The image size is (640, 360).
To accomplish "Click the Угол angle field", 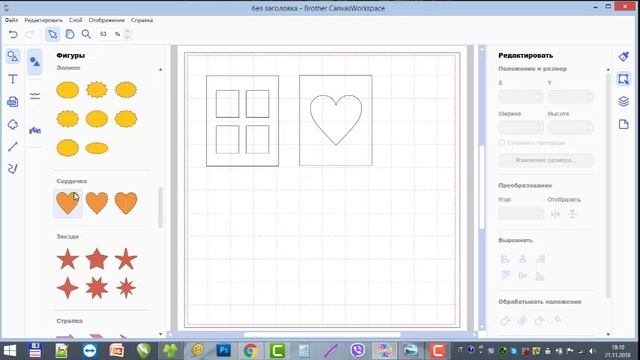I will (x=521, y=213).
